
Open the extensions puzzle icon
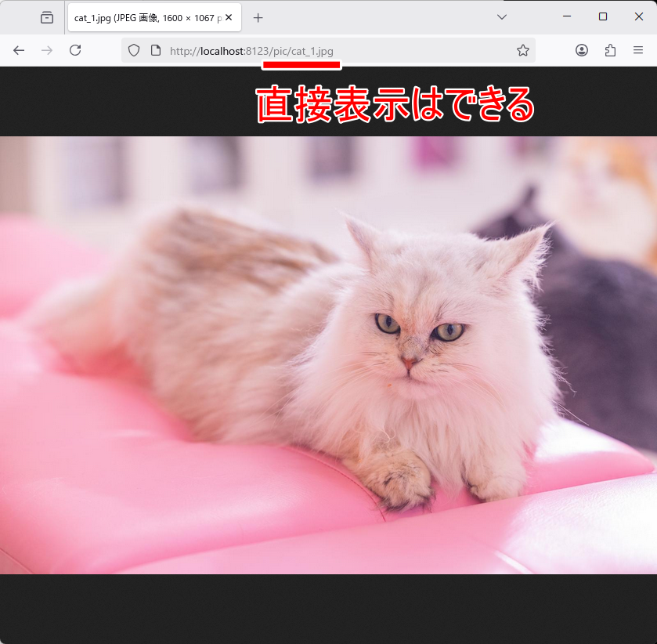pyautogui.click(x=610, y=50)
